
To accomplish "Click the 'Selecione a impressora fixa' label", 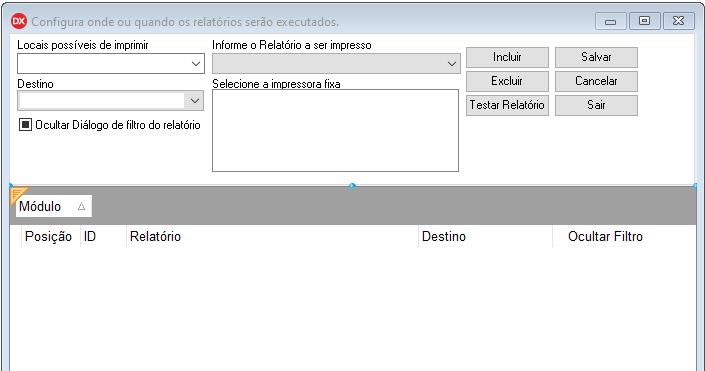I will pos(276,84).
